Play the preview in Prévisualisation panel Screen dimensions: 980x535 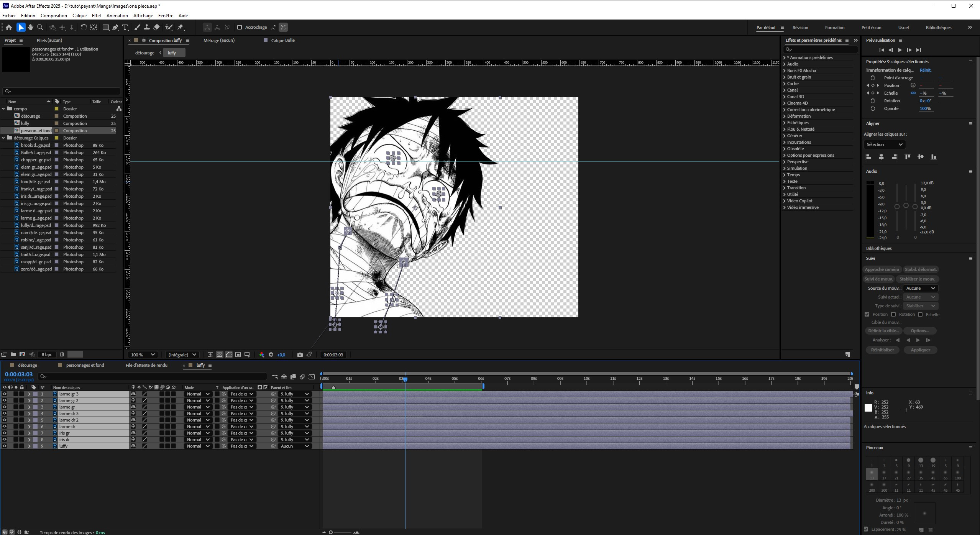click(x=900, y=50)
